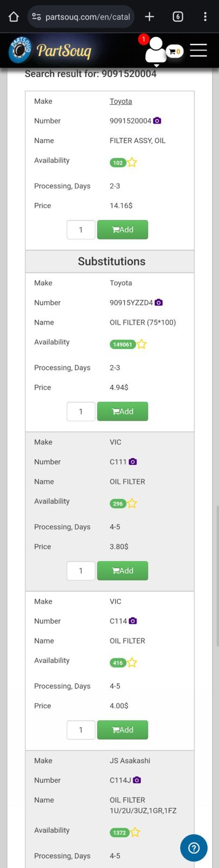Open the browser three-dot overflow menu

[205, 16]
